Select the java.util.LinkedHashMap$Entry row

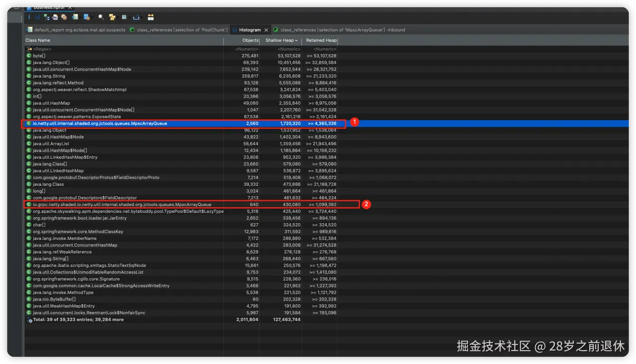pos(181,157)
